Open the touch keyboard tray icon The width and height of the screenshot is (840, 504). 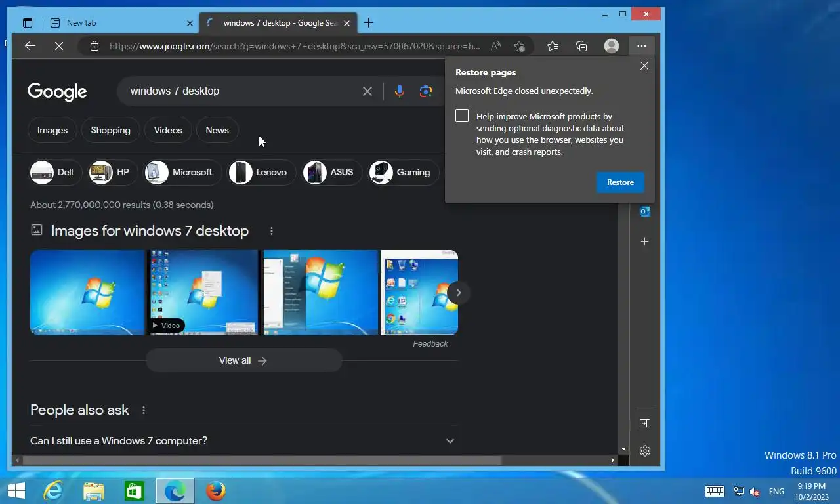tap(715, 492)
